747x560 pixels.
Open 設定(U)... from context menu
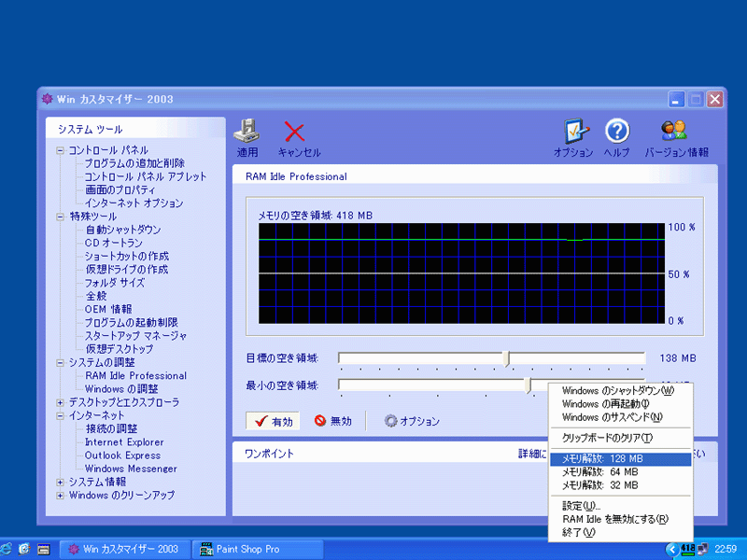[620, 506]
